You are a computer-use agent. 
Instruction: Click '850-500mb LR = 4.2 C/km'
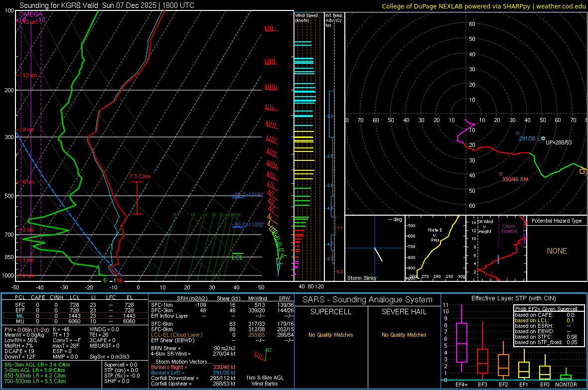35,376
